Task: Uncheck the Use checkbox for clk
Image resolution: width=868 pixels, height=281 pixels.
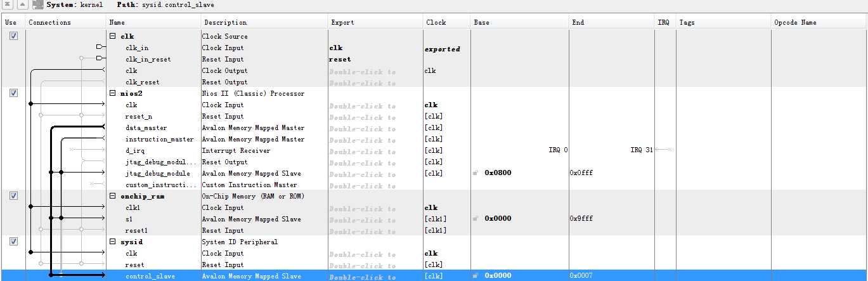Action: (x=13, y=36)
